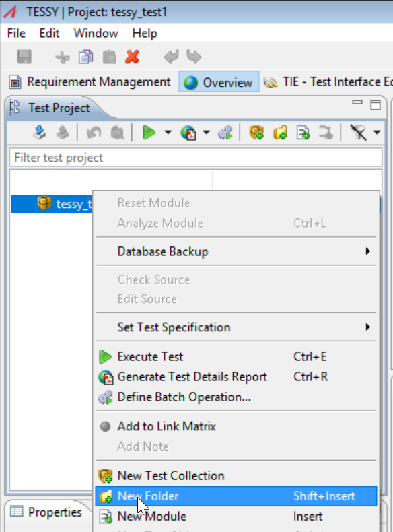Click the export upload arrow icon
Screen dimensions: 393x532
pyautogui.click(x=63, y=132)
